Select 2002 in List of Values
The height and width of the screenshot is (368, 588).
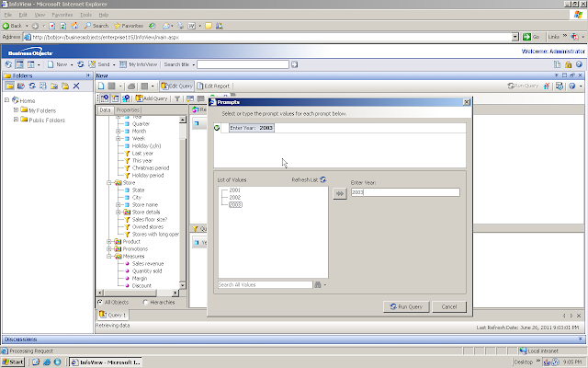[235, 197]
